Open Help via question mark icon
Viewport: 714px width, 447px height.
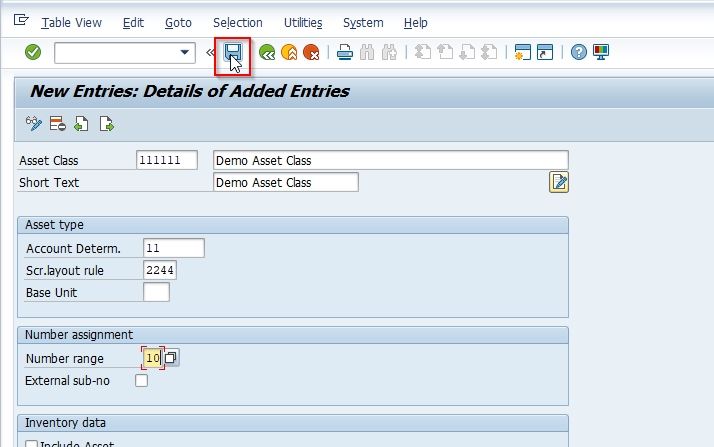579,52
